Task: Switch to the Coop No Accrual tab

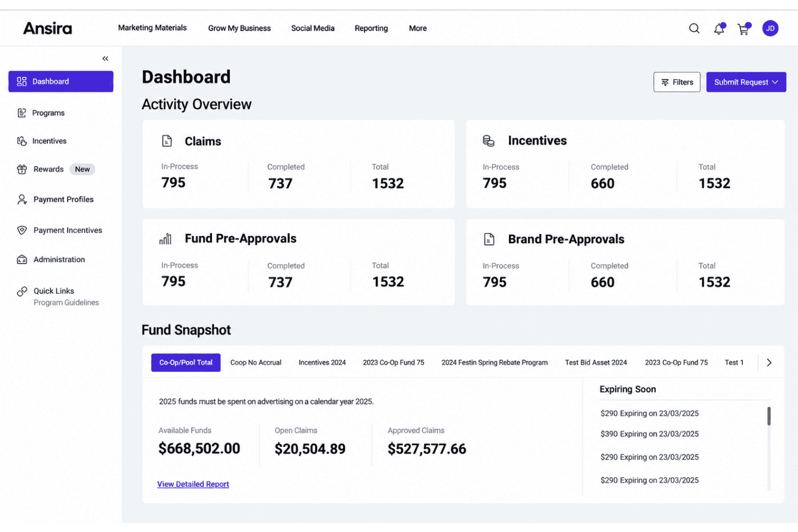Action: [256, 363]
